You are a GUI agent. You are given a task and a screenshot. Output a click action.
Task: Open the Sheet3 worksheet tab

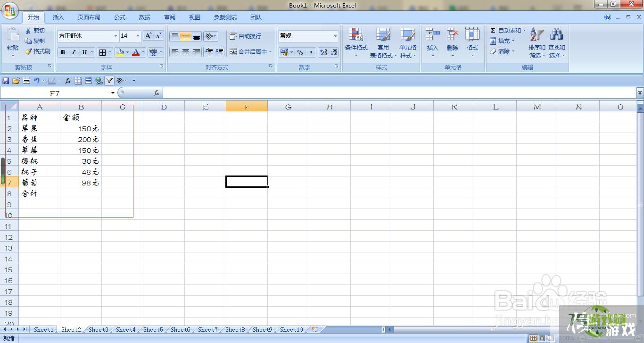(99, 330)
